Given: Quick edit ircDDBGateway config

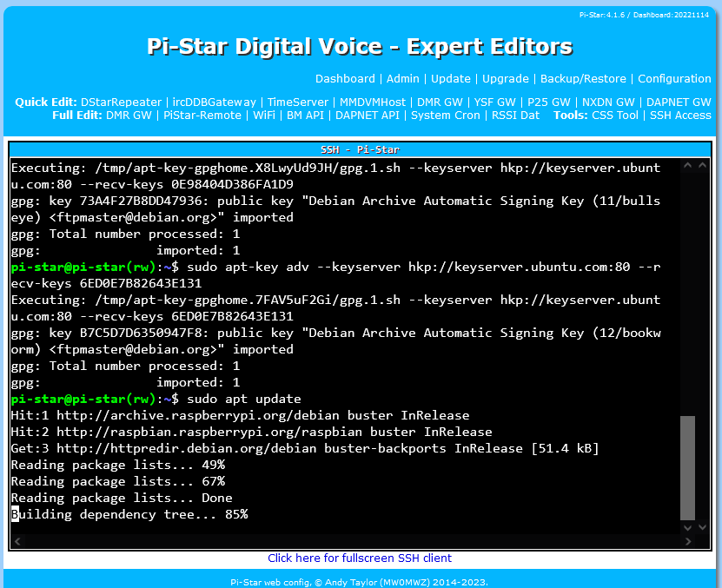Looking at the screenshot, I should pyautogui.click(x=214, y=102).
